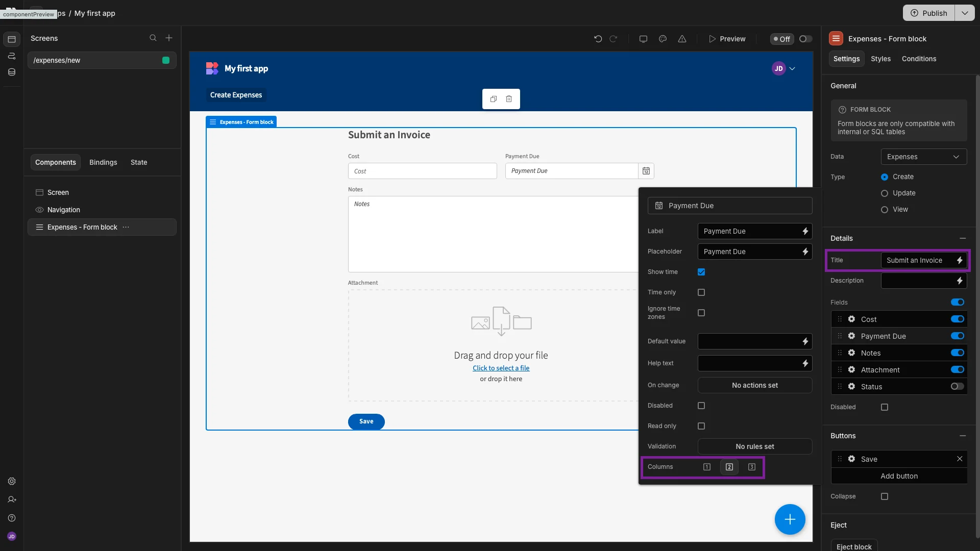Open the No rules set validation button
Screen dimensions: 980x551
pos(754,446)
